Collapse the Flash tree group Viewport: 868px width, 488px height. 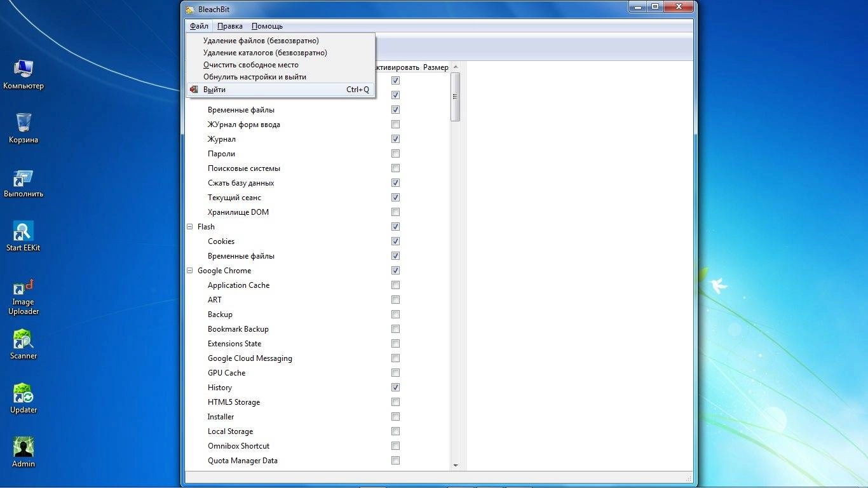click(189, 227)
